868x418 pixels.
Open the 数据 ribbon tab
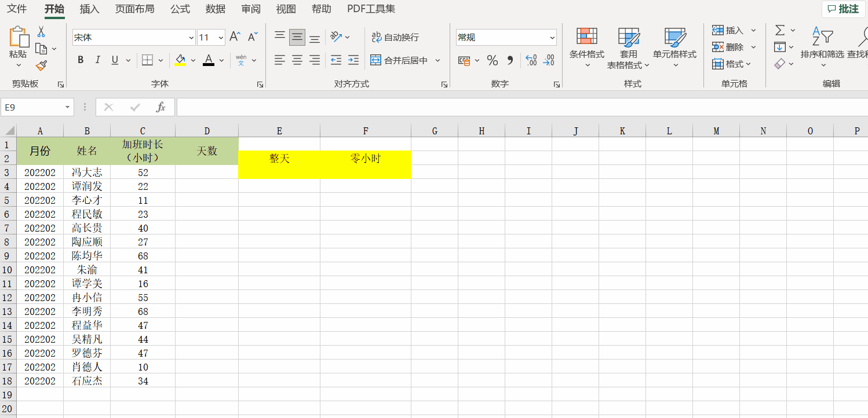pos(215,9)
